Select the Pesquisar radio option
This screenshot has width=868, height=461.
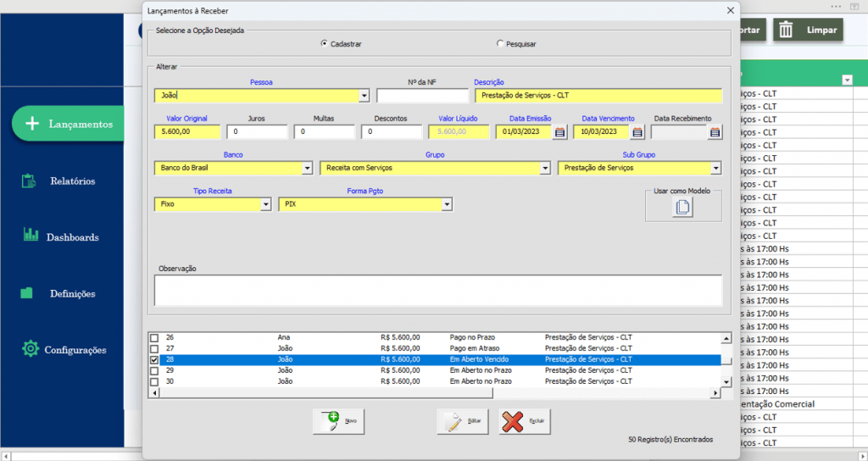coord(500,43)
